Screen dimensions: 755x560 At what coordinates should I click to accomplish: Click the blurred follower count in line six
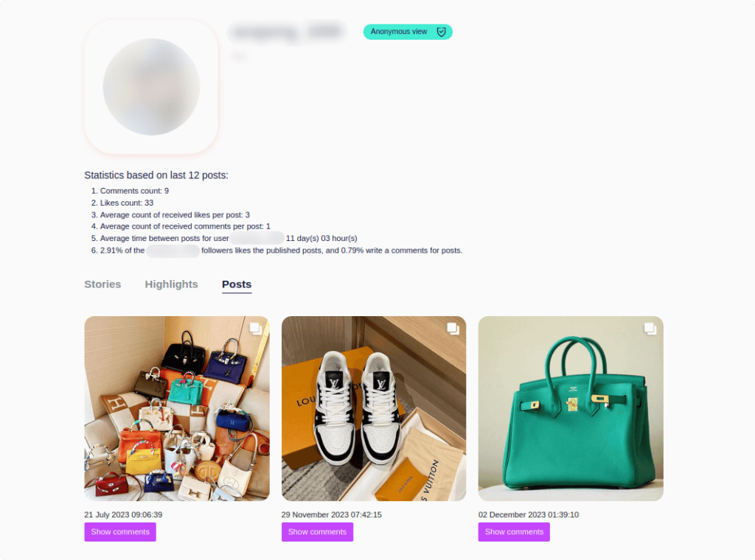[x=173, y=251]
